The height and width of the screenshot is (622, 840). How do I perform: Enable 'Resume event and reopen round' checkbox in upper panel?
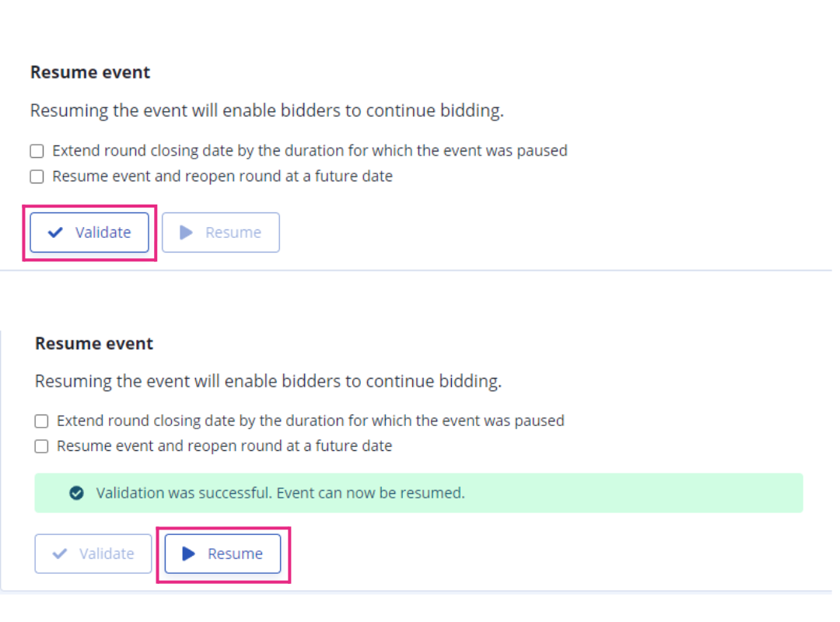click(x=37, y=176)
